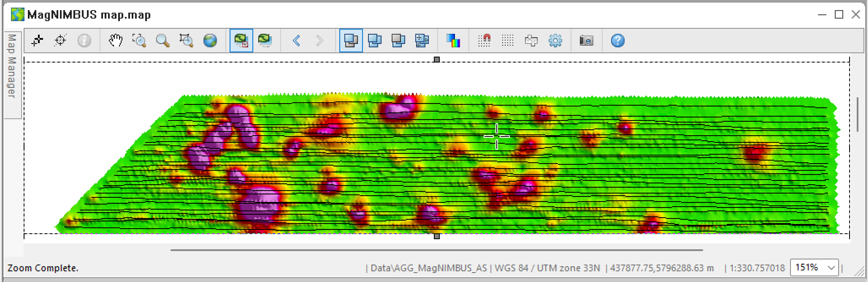Click the map scale 1:330.757018 readout
Image resolution: width=868 pixels, height=282 pixels.
[757, 268]
